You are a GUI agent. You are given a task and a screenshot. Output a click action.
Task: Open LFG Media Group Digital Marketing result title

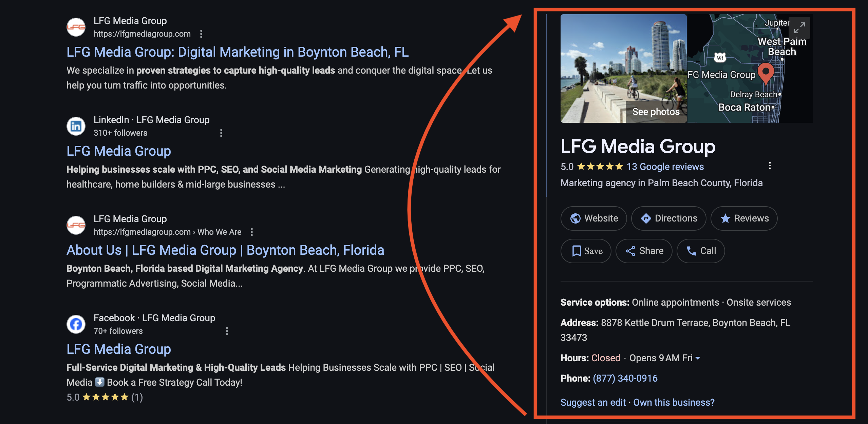click(x=238, y=52)
